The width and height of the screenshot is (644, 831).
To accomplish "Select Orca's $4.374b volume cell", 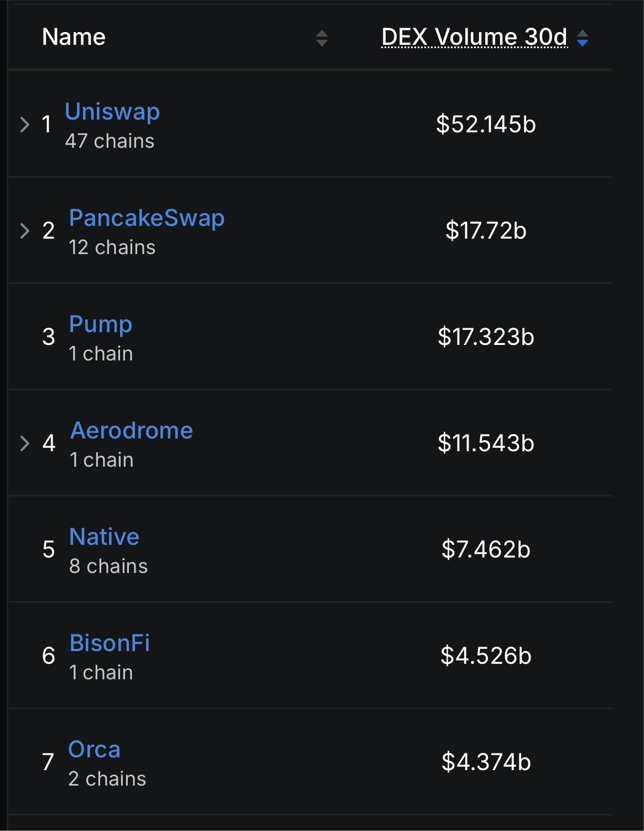I will (x=486, y=762).
